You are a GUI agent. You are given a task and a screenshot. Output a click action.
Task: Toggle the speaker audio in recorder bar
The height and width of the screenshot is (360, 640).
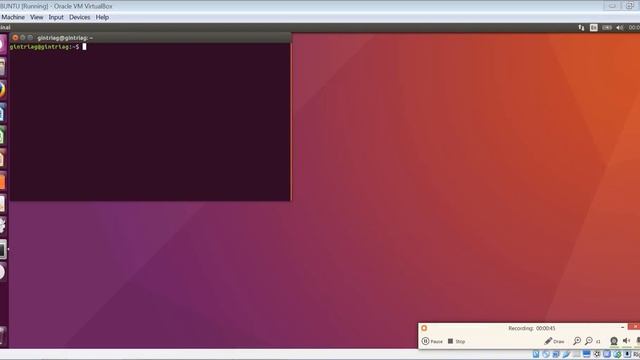pos(627,341)
